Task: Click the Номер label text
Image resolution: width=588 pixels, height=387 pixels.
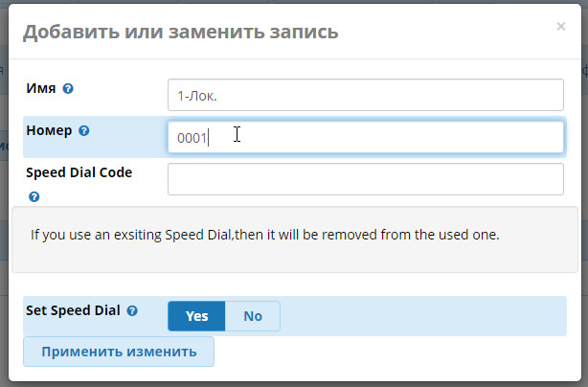Action: click(50, 130)
